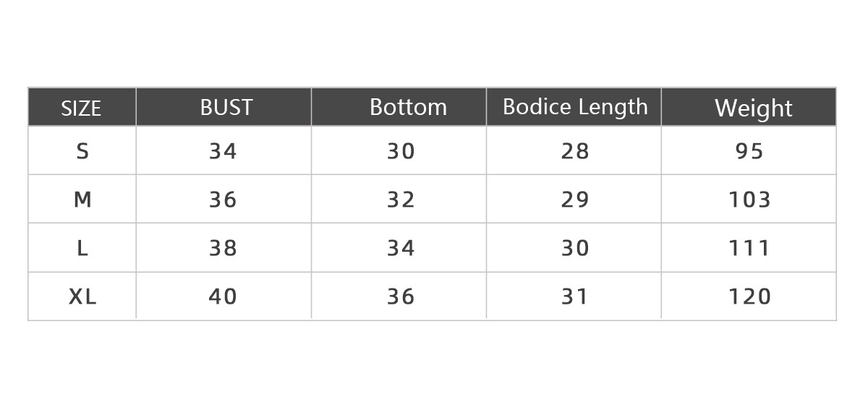Click bottom value 32 in M row
The width and height of the screenshot is (868, 397).
coord(401,200)
